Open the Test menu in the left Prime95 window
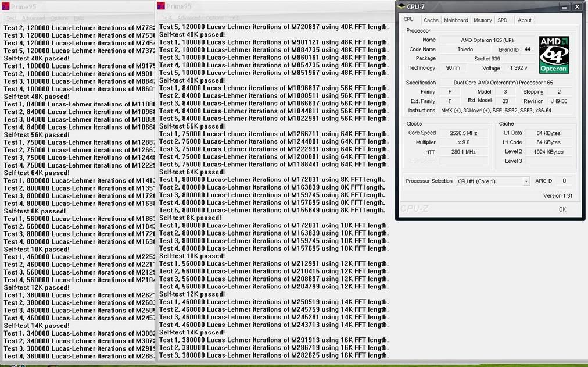Image resolution: width=588 pixels, height=367 pixels. point(11,18)
